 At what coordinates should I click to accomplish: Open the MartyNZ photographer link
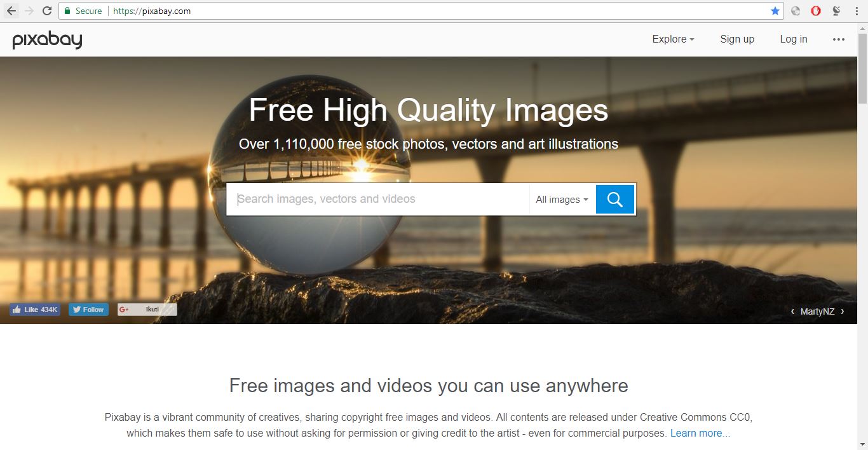coord(817,311)
